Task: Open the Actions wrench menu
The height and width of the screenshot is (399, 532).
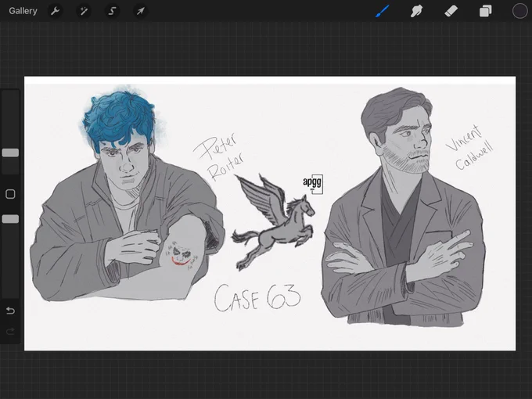Action: (55, 11)
